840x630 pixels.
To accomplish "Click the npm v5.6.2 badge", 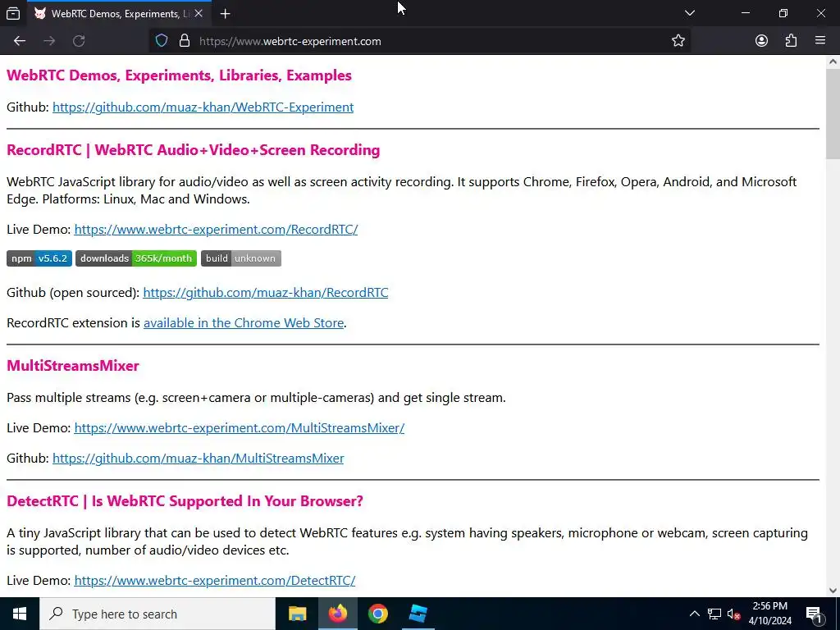I will coord(39,258).
